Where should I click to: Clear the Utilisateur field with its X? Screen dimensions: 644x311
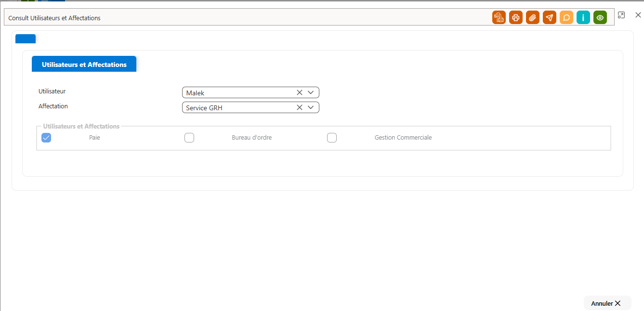(300, 92)
